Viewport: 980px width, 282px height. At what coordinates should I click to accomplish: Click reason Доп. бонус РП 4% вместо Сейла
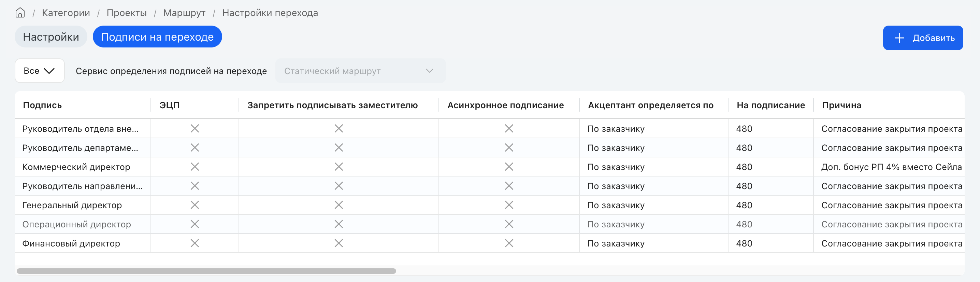[891, 167]
